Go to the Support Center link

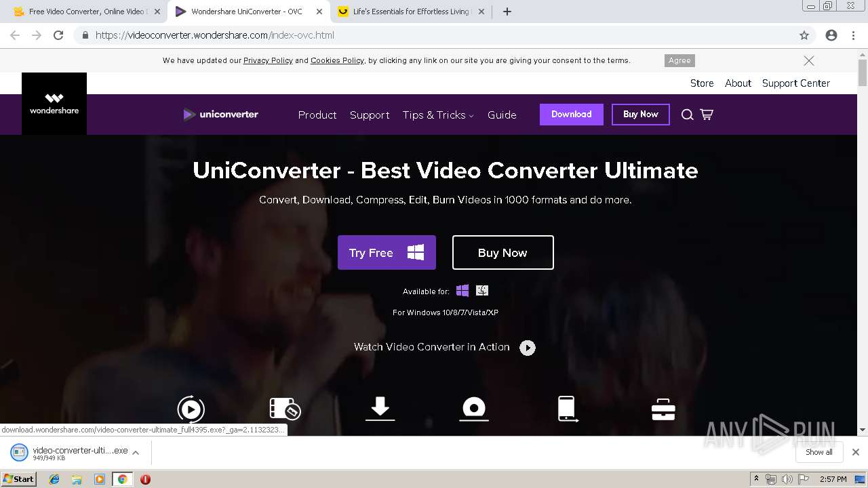pyautogui.click(x=796, y=83)
